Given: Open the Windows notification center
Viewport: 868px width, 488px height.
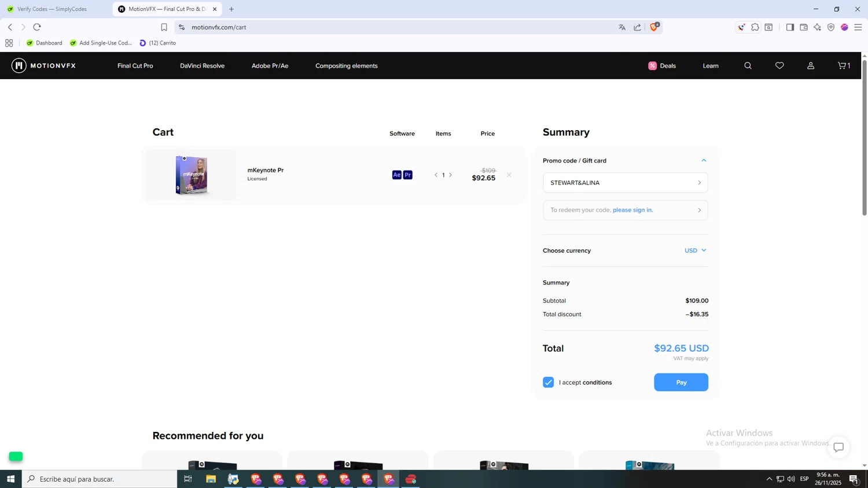Looking at the screenshot, I should coord(854,479).
